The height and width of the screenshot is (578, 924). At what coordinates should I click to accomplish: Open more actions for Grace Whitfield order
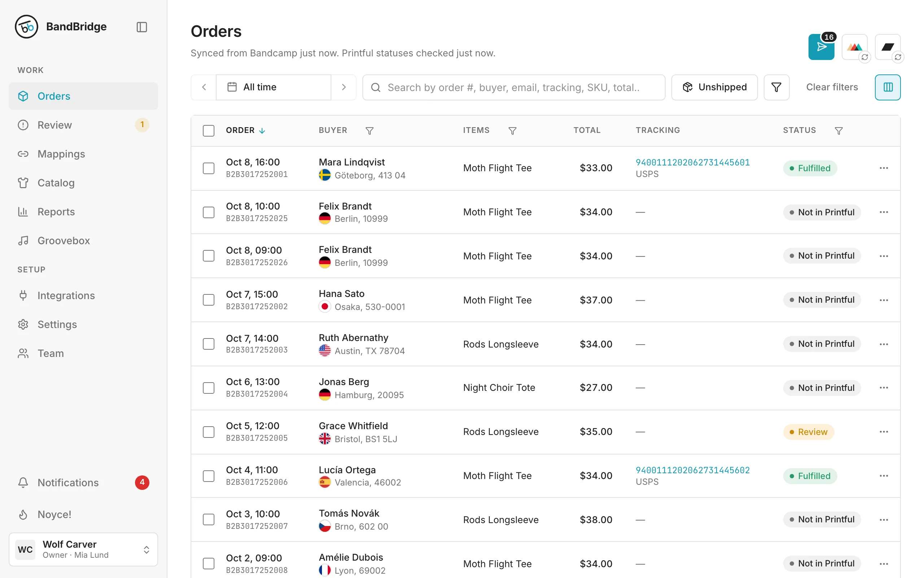[x=884, y=432]
